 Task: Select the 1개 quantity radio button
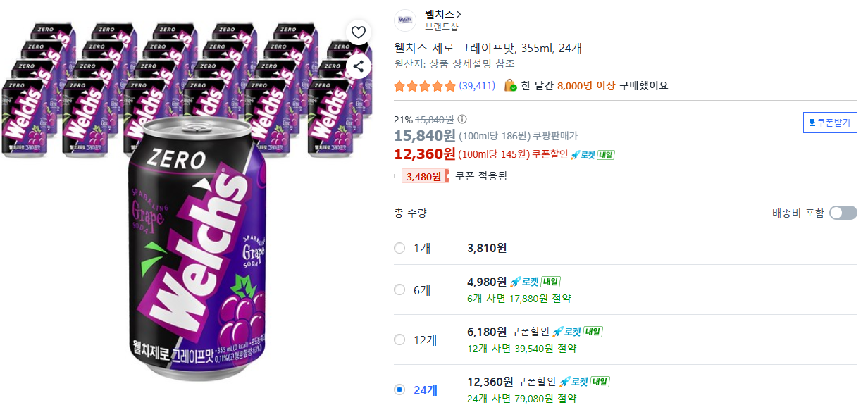tap(399, 248)
